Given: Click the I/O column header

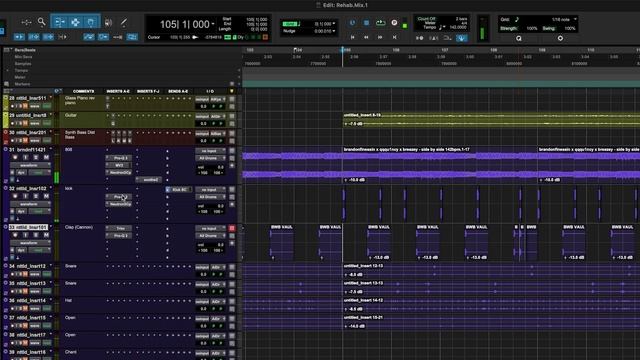Looking at the screenshot, I should click(x=210, y=91).
